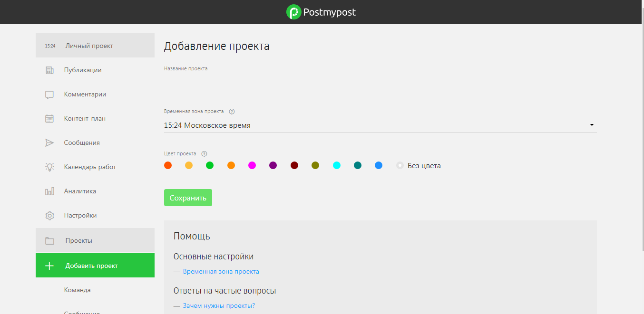
Task: Click the Аналитика bar chart icon
Action: tap(49, 191)
